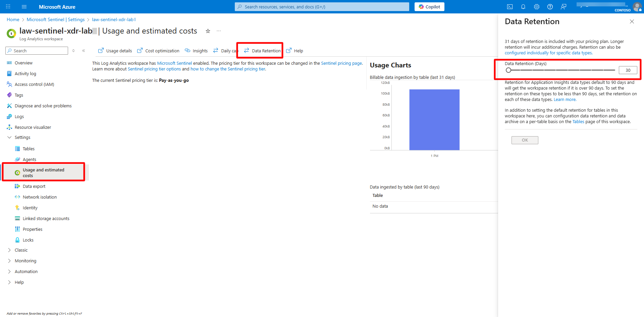Favorite this page with the star icon
This screenshot has width=644, height=317.
point(208,31)
